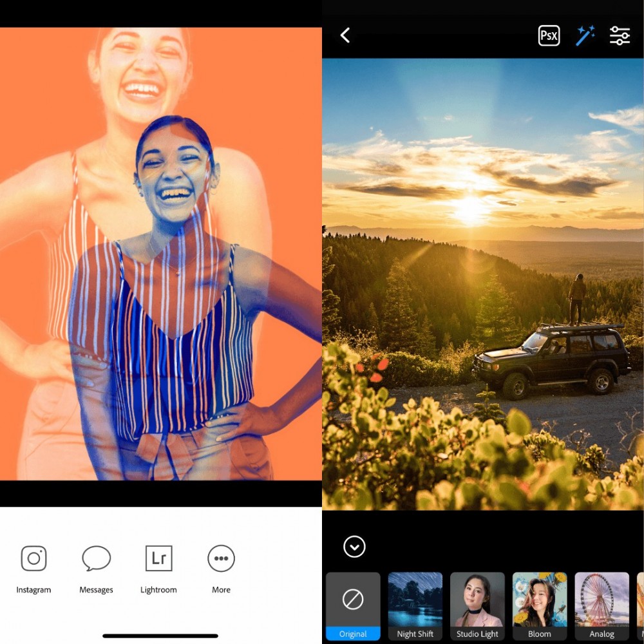Tap the home indicator bar at the bottom
This screenshot has width=644, height=644.
click(161, 636)
